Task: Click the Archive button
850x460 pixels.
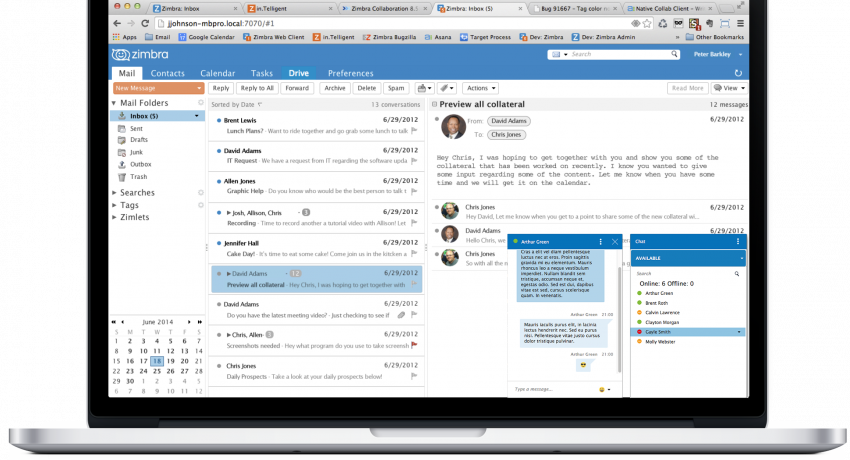Action: pos(334,88)
